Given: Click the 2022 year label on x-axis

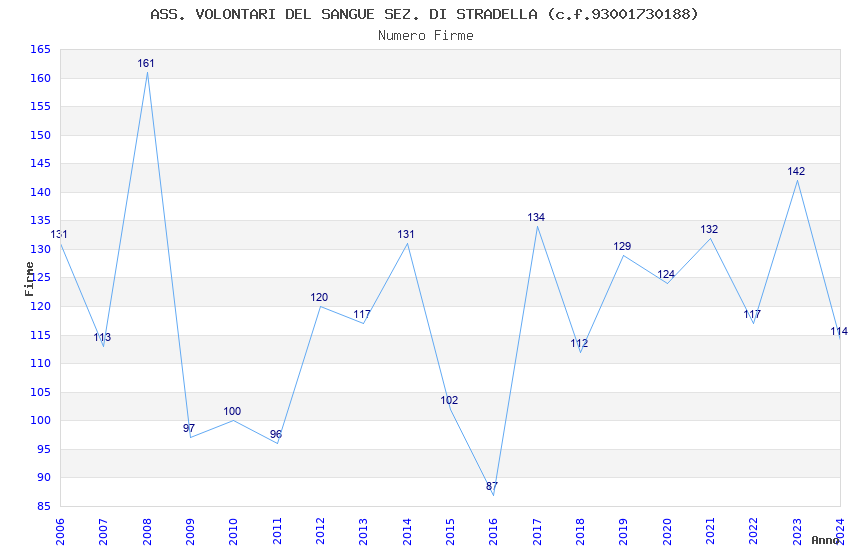Looking at the screenshot, I should [x=754, y=532].
